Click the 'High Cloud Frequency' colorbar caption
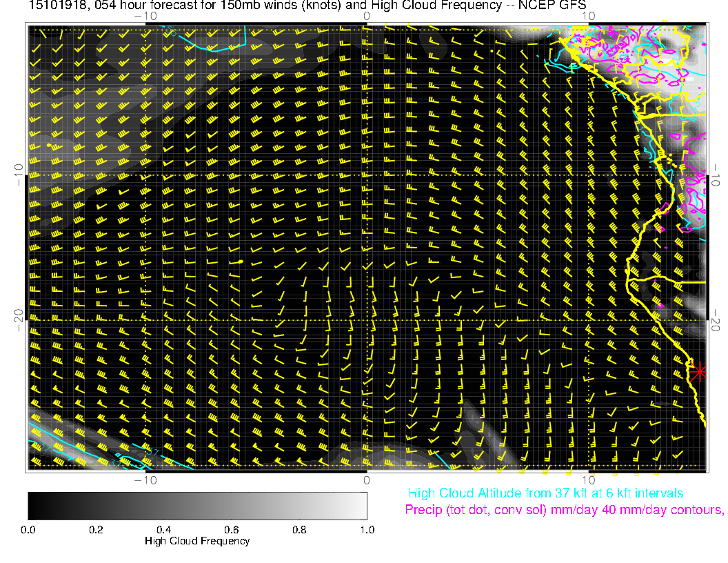728x563 pixels. pyautogui.click(x=197, y=542)
